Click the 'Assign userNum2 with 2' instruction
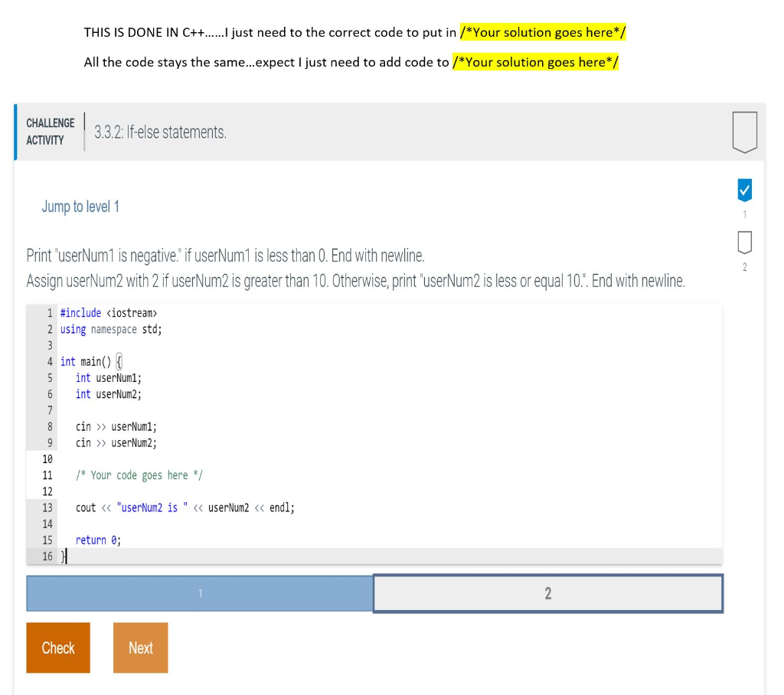 point(355,280)
